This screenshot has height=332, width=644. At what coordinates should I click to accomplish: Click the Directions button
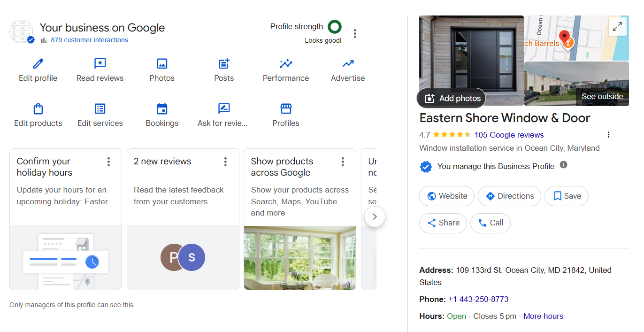(x=509, y=196)
